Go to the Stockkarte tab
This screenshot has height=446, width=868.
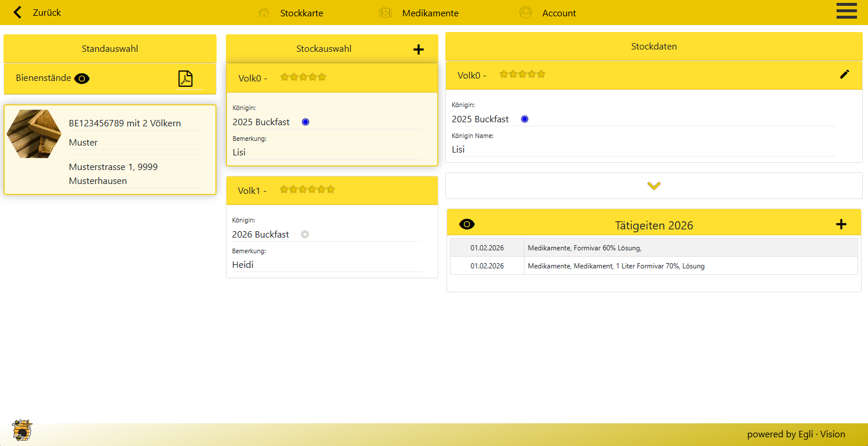301,13
